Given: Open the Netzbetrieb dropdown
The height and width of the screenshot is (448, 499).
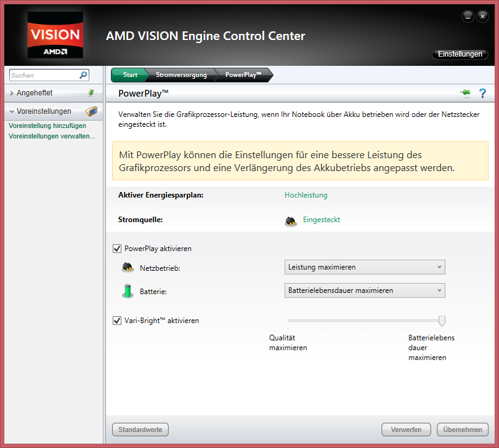Looking at the screenshot, I should pos(365,267).
